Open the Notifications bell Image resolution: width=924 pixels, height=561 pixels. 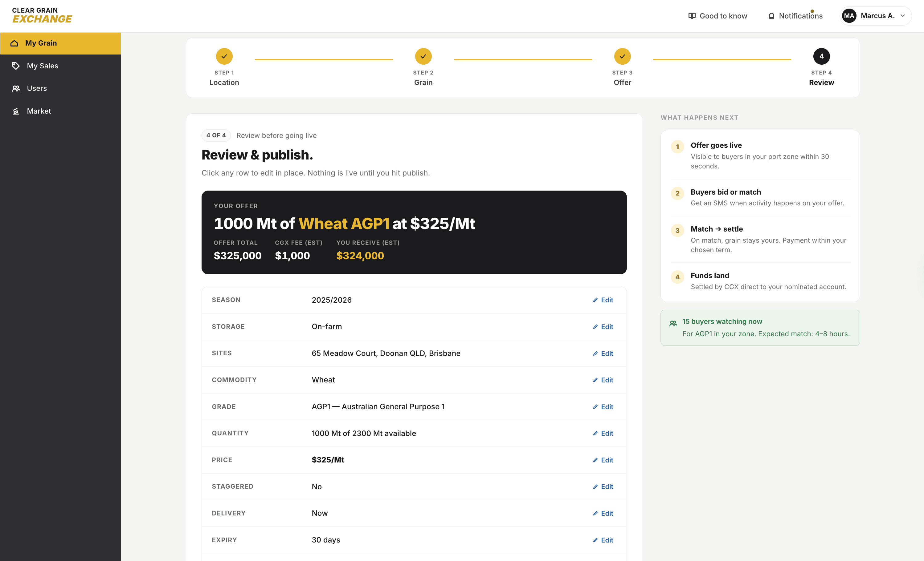[x=771, y=16]
